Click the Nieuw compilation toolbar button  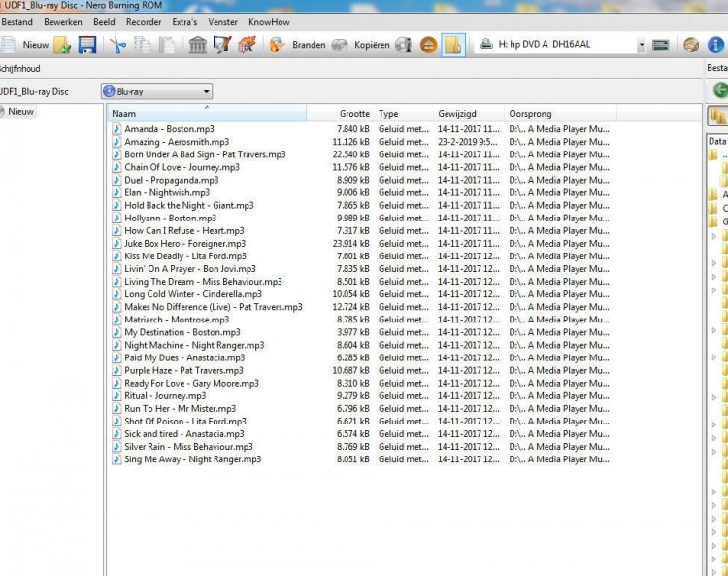26,45
